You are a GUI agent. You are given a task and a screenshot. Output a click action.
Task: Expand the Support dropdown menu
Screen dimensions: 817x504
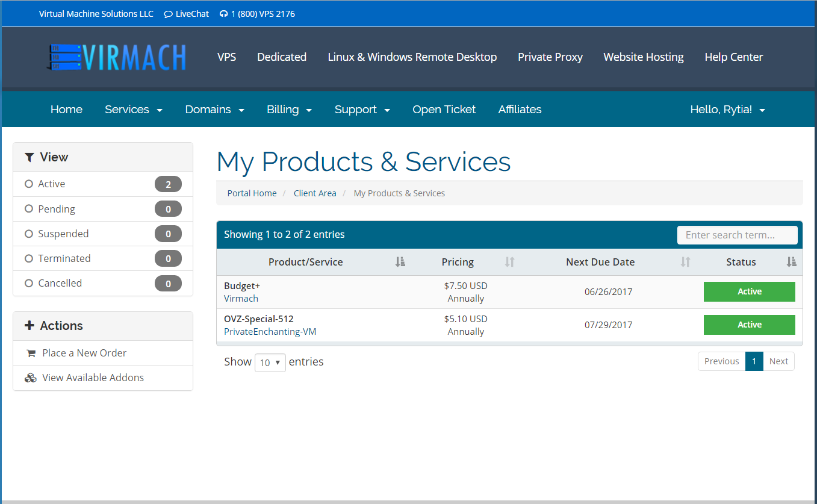click(362, 110)
